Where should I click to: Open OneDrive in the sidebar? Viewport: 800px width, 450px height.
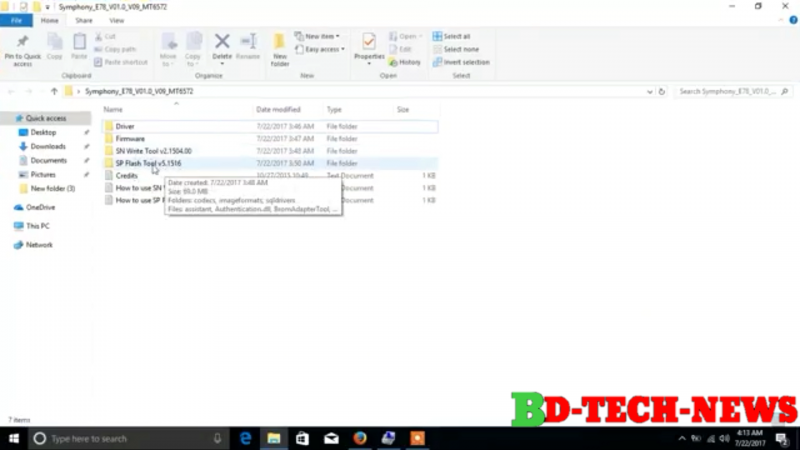pos(40,207)
